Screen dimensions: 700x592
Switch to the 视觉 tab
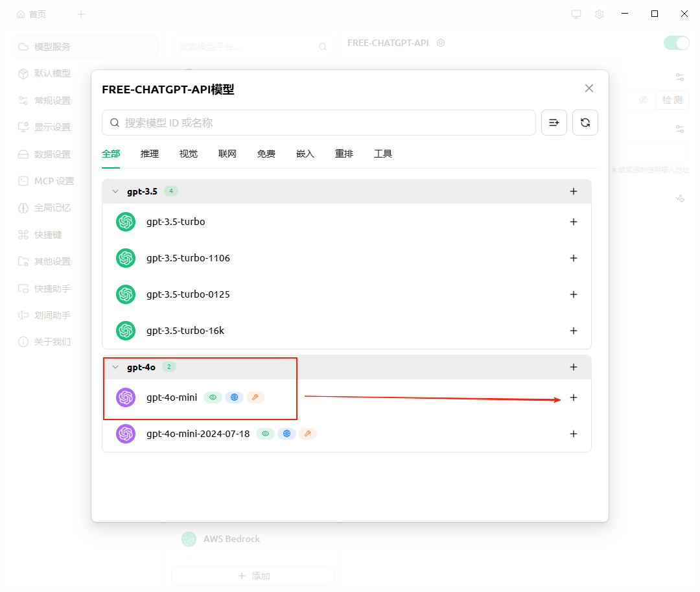[x=189, y=154]
